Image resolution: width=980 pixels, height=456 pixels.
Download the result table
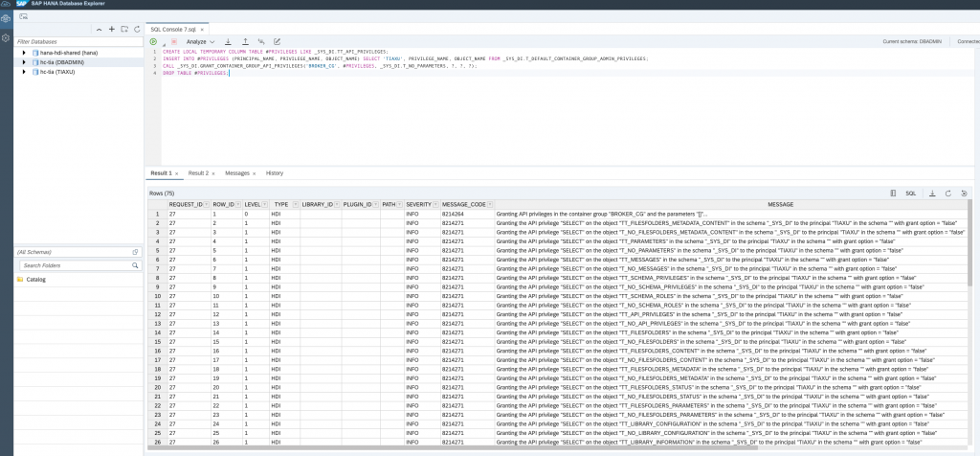pos(932,194)
